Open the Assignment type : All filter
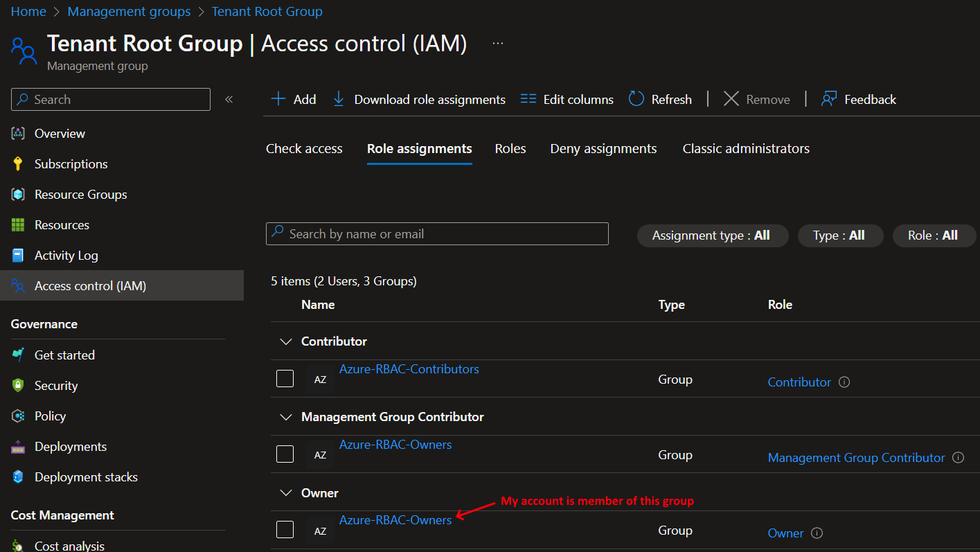The height and width of the screenshot is (552, 980). tap(713, 235)
